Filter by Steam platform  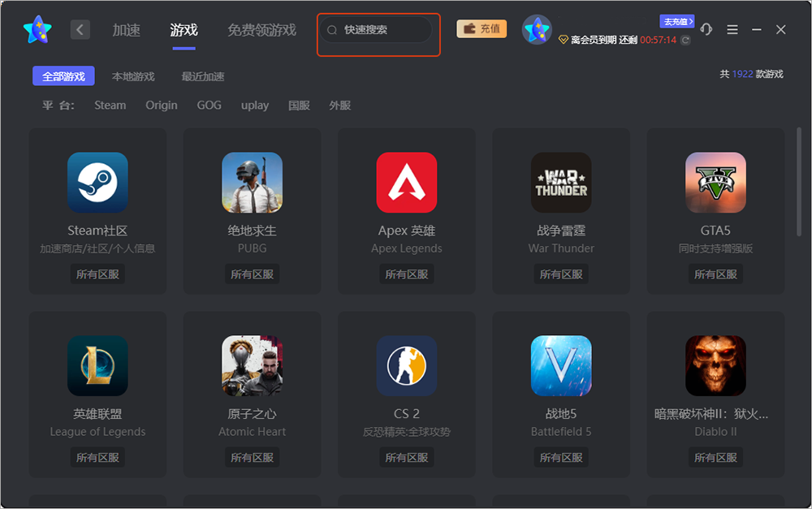click(x=110, y=105)
